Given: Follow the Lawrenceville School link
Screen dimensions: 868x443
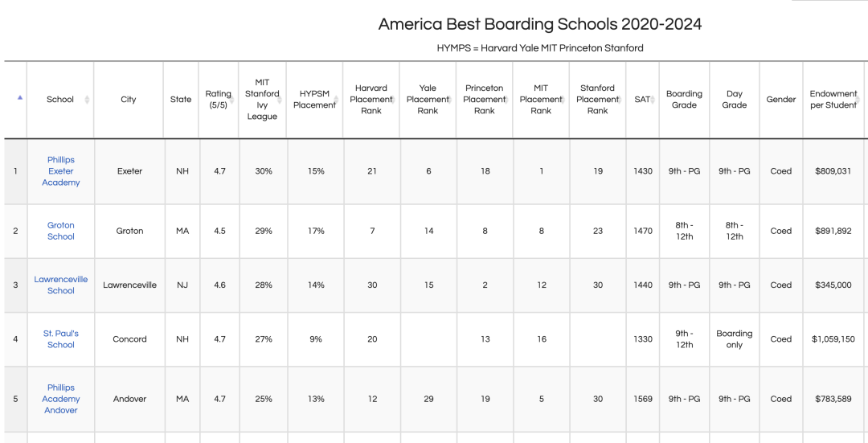Looking at the screenshot, I should pyautogui.click(x=61, y=285).
